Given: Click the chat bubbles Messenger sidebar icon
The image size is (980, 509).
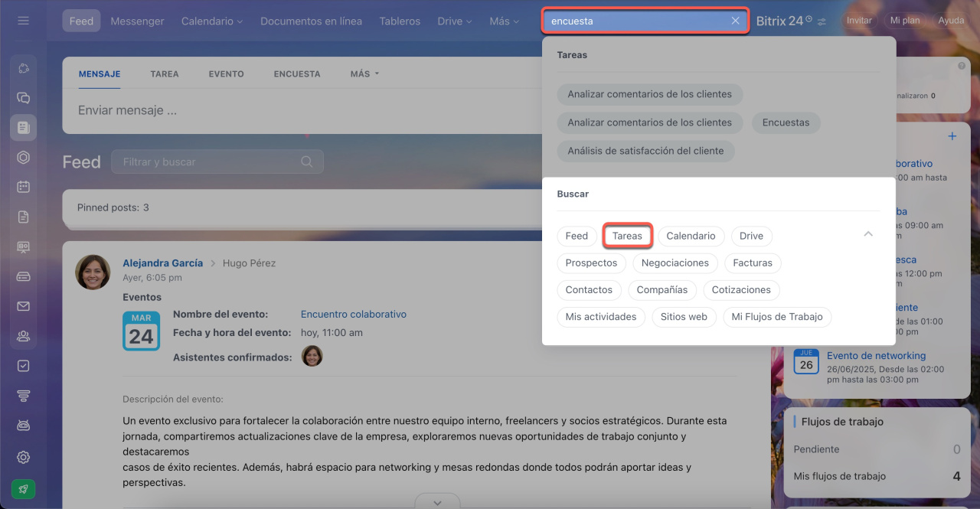Looking at the screenshot, I should (x=23, y=98).
